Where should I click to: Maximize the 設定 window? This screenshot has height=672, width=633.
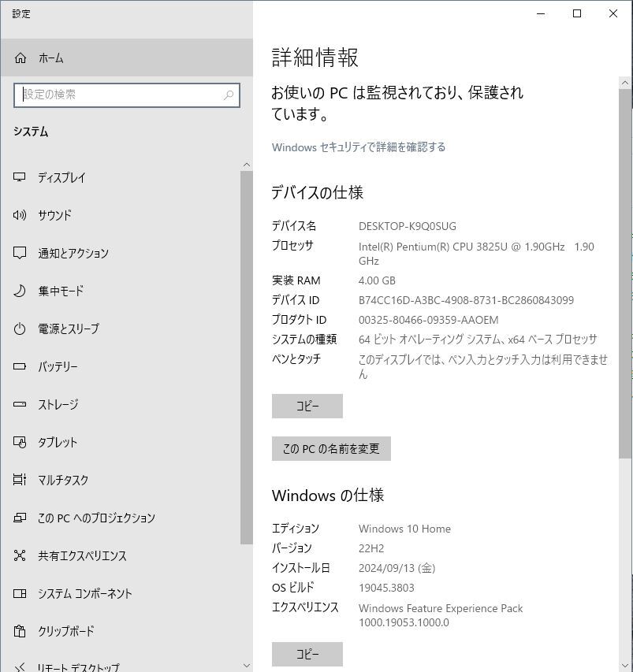577,13
